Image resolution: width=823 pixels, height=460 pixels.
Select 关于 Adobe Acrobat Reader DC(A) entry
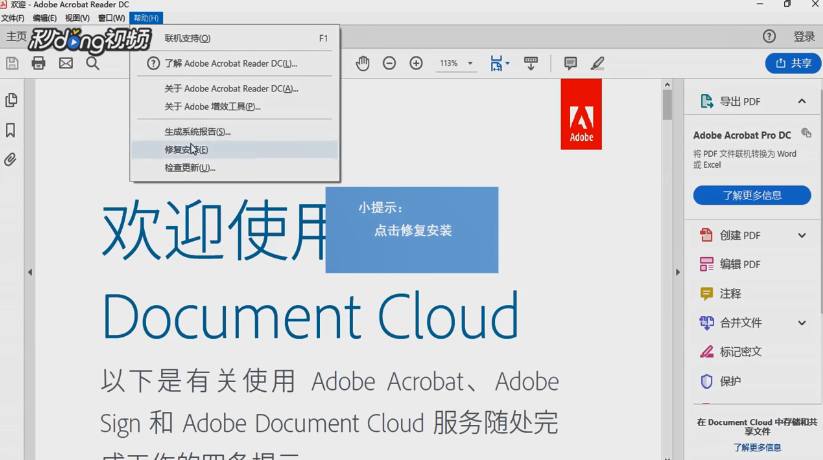[x=235, y=89]
